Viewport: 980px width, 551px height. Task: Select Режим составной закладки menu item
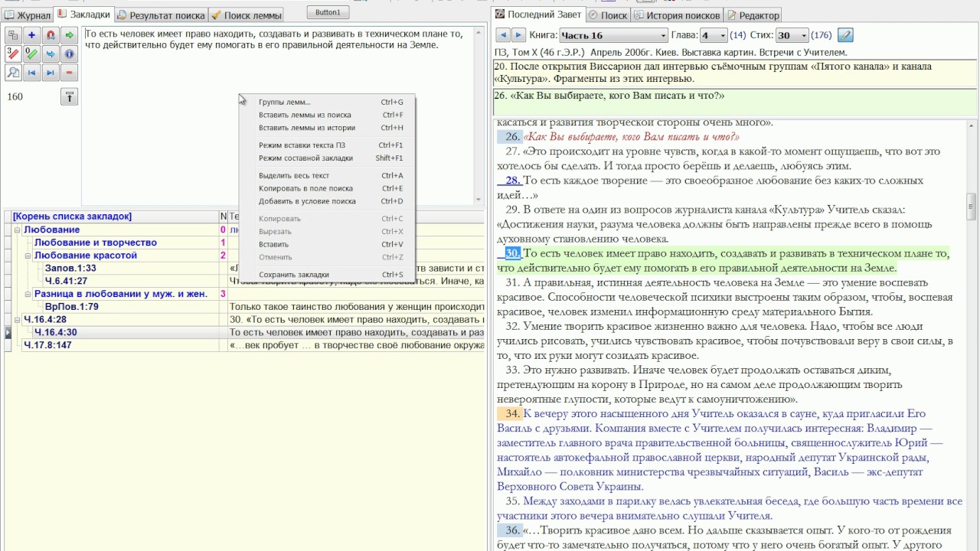[x=328, y=158]
